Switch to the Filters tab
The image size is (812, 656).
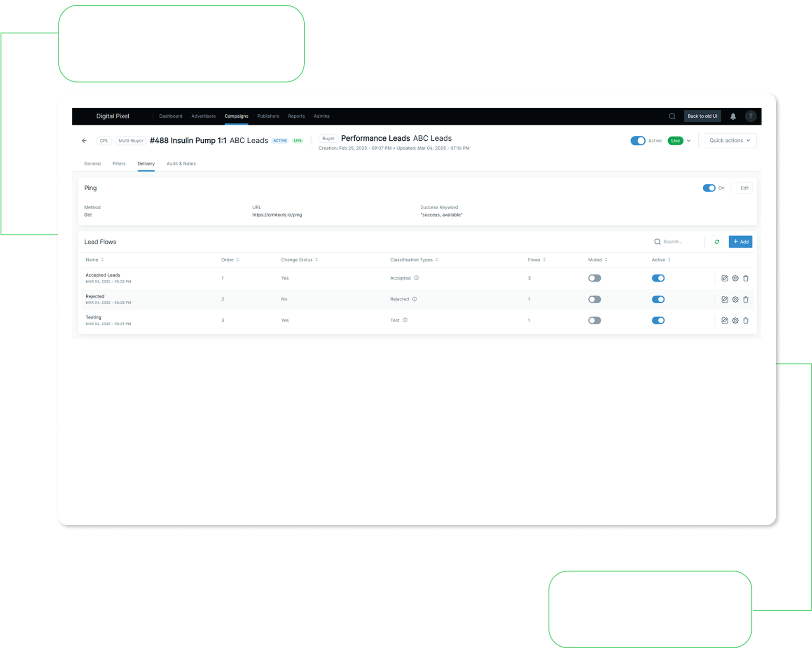click(x=119, y=164)
